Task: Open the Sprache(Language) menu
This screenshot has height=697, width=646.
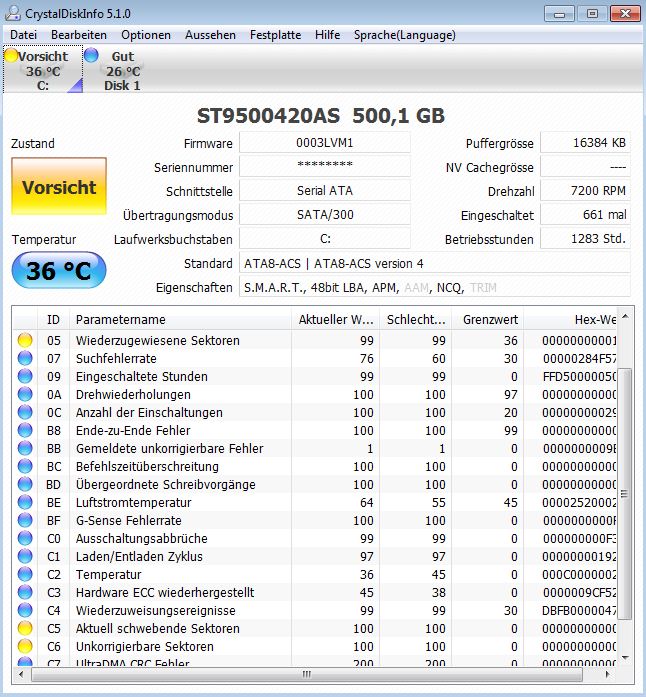Action: (405, 35)
